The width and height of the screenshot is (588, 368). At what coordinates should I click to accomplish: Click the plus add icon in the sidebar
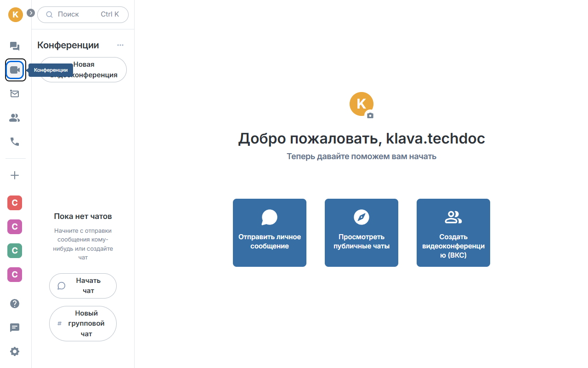pyautogui.click(x=15, y=175)
